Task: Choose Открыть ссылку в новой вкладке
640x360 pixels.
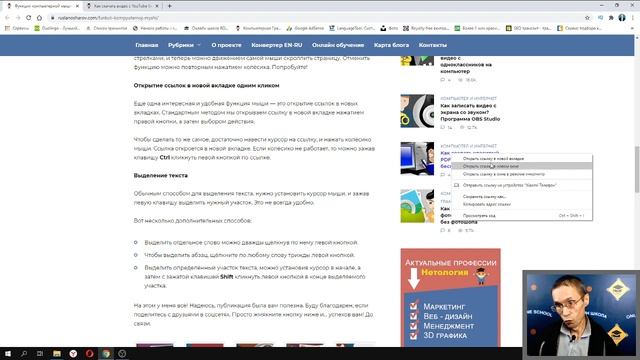Action: [522, 158]
